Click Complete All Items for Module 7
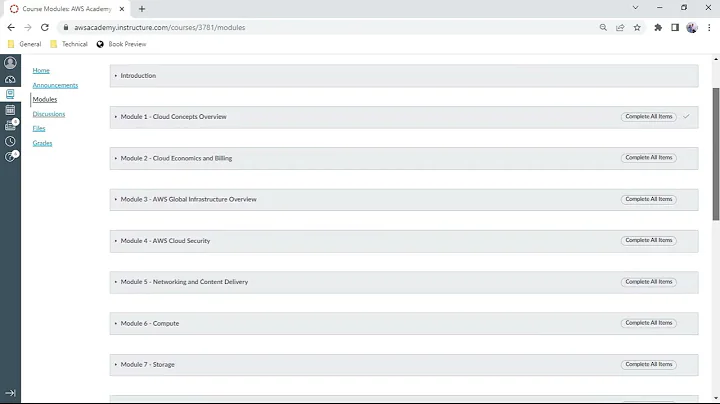Viewport: 720px width, 404px height. tap(648, 365)
